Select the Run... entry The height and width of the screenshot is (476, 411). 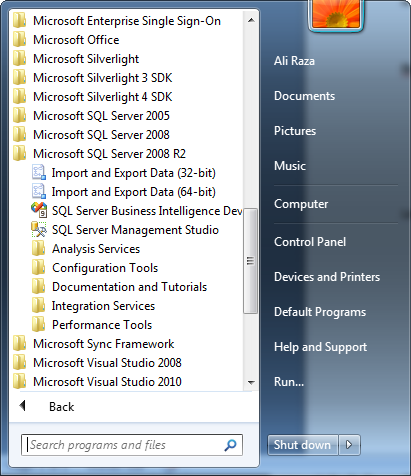coord(289,382)
